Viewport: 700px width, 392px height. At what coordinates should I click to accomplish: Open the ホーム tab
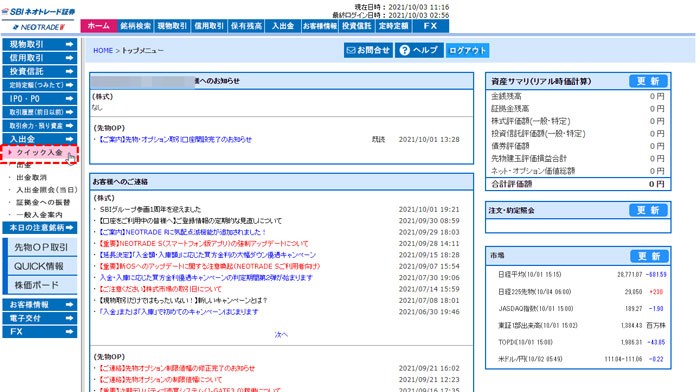pos(99,26)
